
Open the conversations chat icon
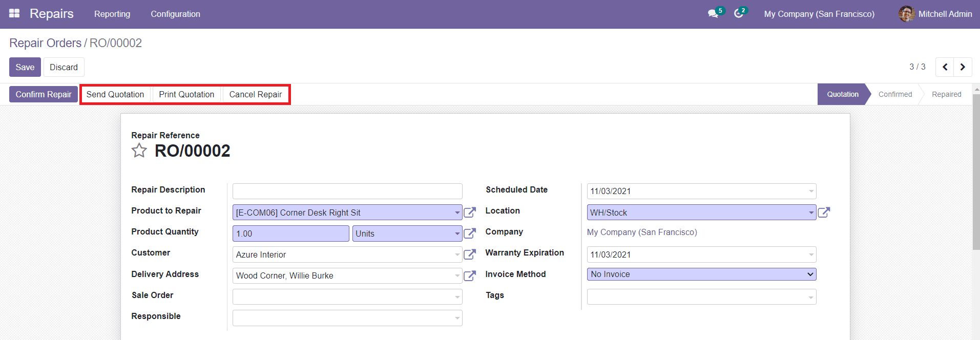point(713,14)
